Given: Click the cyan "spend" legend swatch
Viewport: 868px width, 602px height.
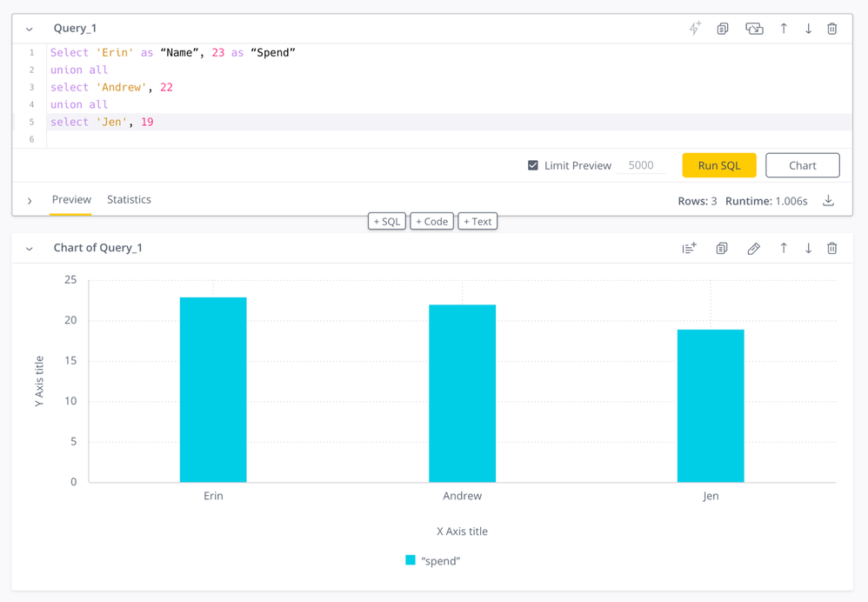Looking at the screenshot, I should 411,561.
